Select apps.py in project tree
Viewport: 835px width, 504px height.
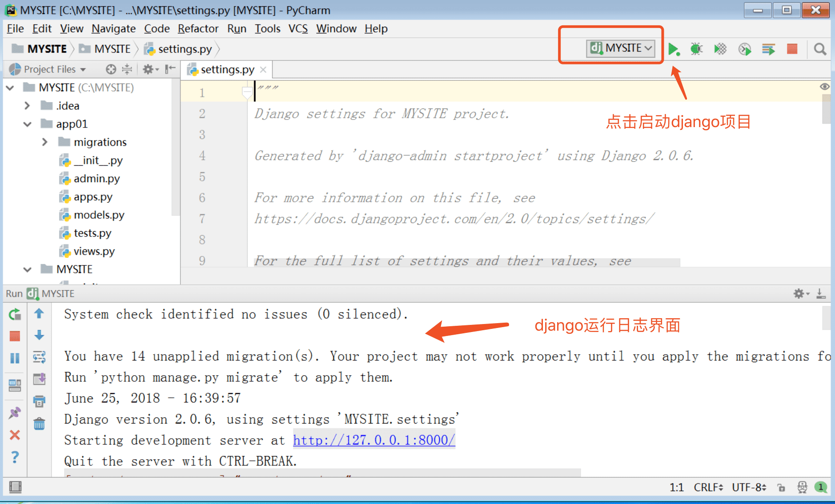[86, 197]
